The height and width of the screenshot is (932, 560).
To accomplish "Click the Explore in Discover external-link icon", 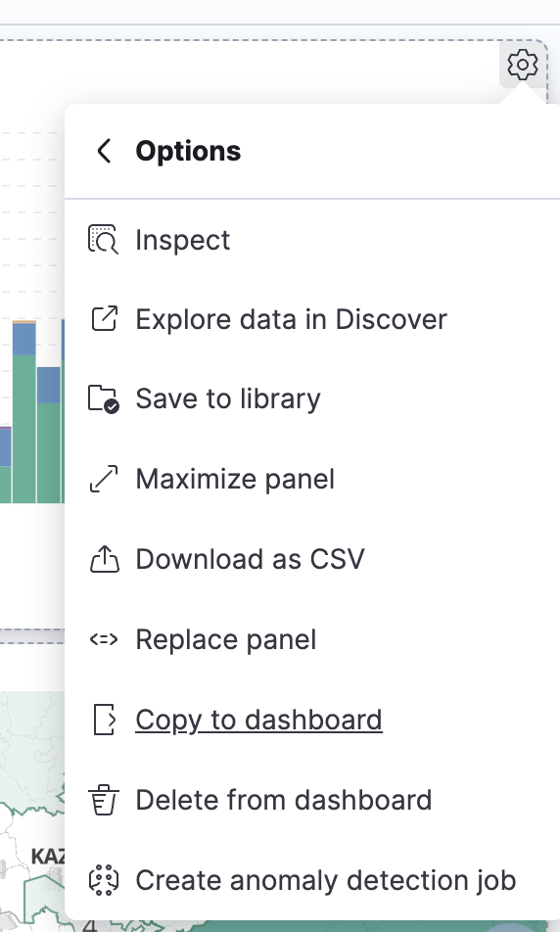I will pos(104,319).
